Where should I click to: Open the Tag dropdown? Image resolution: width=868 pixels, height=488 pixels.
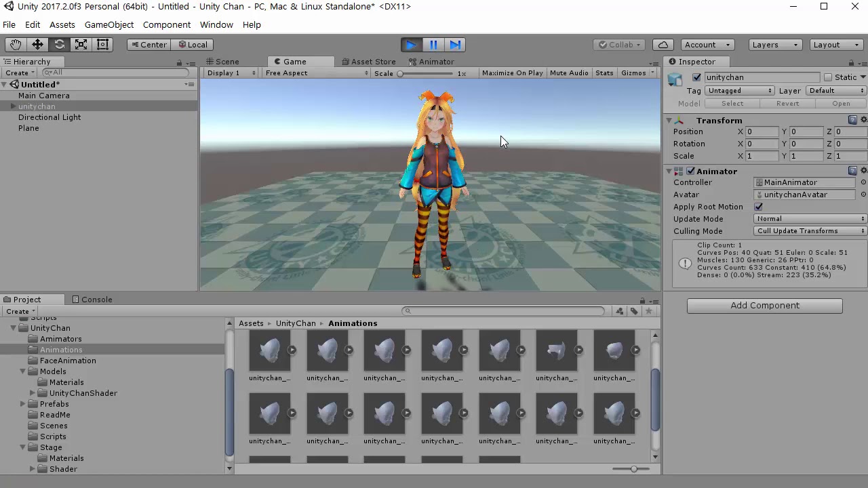pyautogui.click(x=740, y=91)
